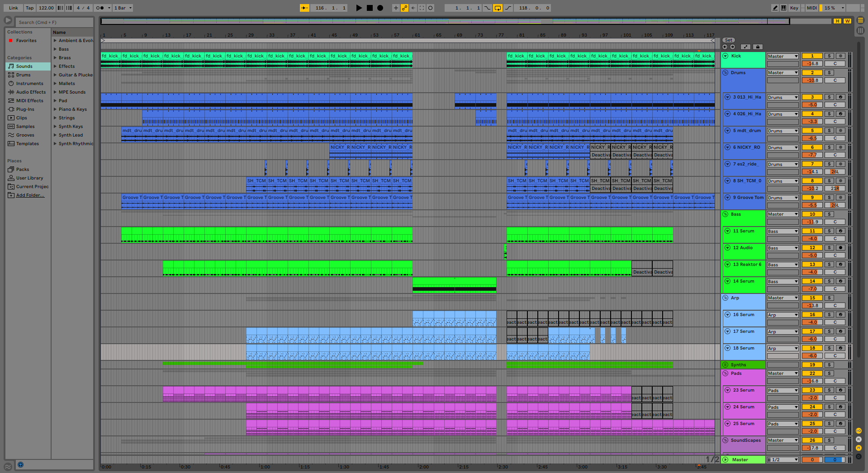
Task: Click the Add Folder link
Action: (x=30, y=195)
